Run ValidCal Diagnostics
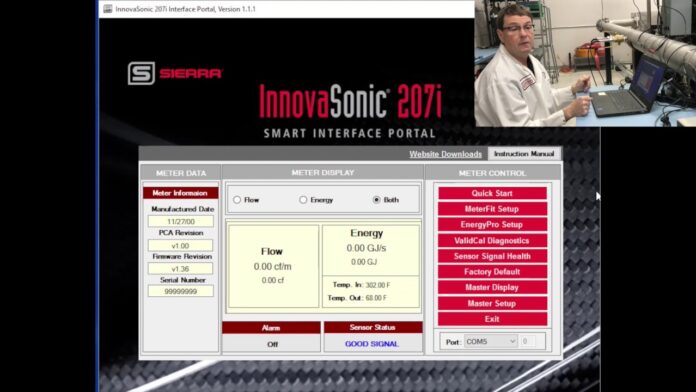Image resolution: width=696 pixels, height=392 pixels. pyautogui.click(x=492, y=241)
